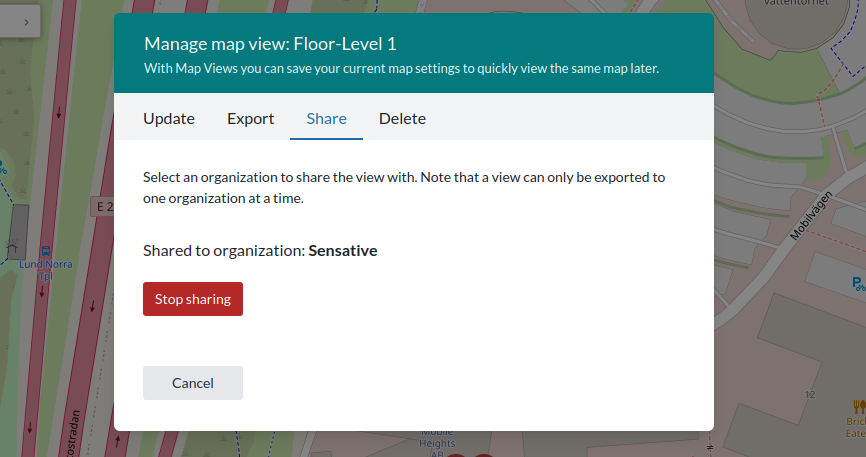This screenshot has height=457, width=866.
Task: Expand the collapsed side panel chevron
Action: click(26, 22)
